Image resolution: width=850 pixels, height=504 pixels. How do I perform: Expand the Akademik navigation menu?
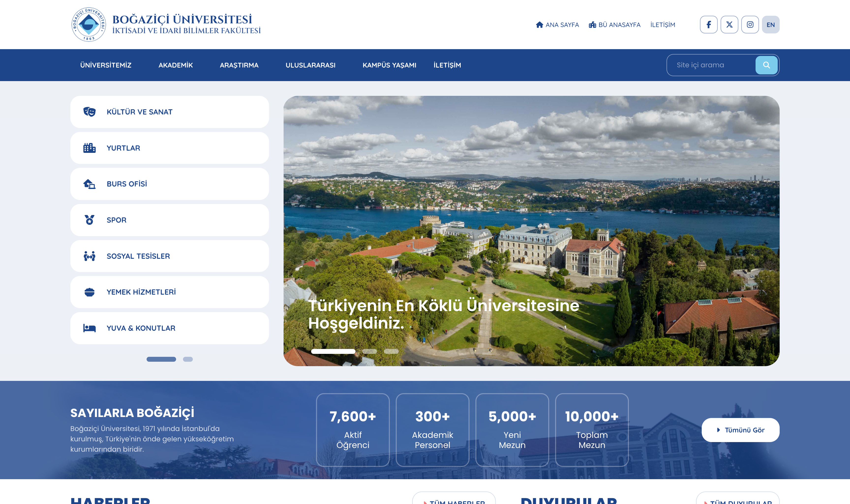(x=175, y=65)
